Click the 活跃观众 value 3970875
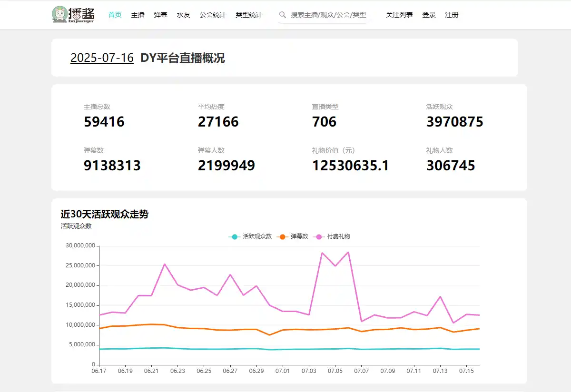This screenshot has width=571, height=392. [x=455, y=122]
